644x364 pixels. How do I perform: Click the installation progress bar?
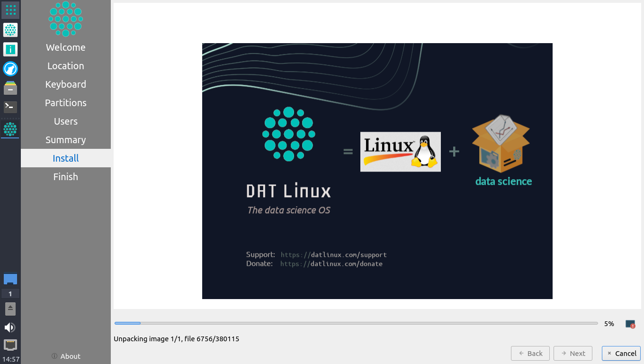tap(355, 323)
